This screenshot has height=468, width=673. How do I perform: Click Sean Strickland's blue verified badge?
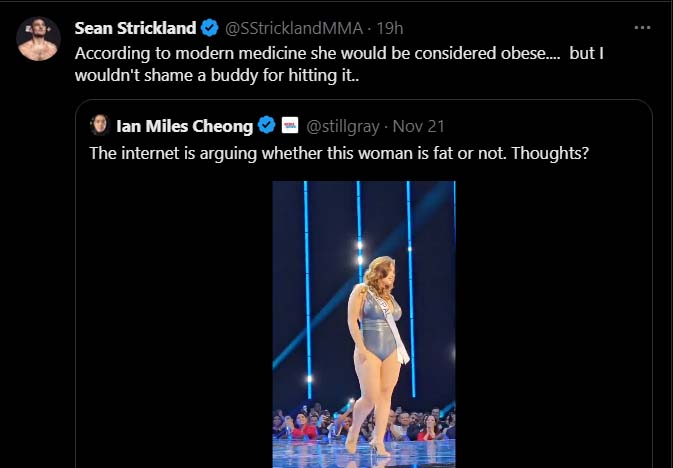209,28
